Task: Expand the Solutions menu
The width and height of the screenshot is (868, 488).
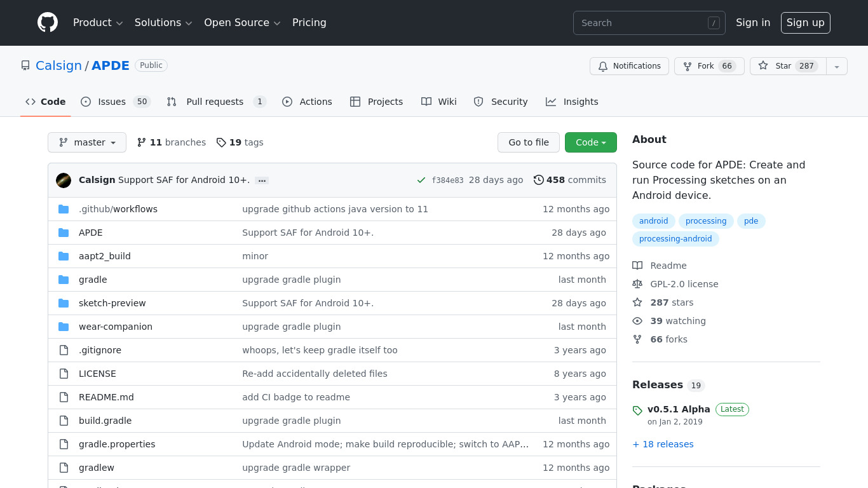Action: pyautogui.click(x=163, y=22)
